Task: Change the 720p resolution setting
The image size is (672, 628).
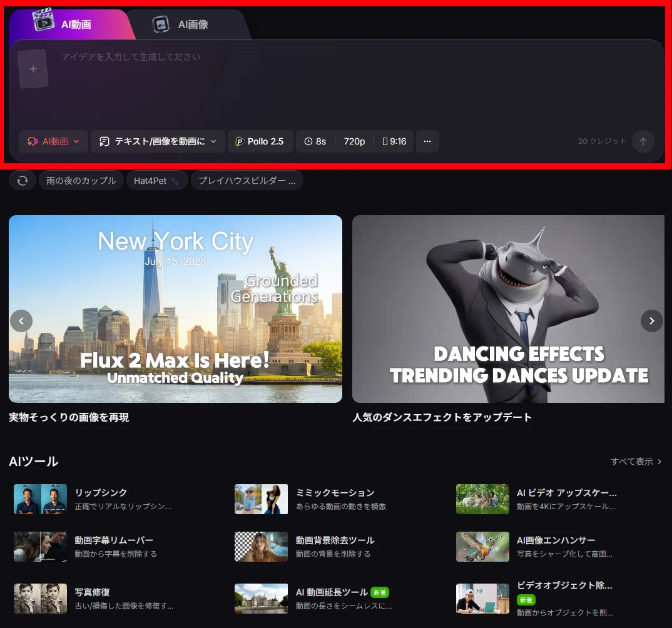Action: 354,141
